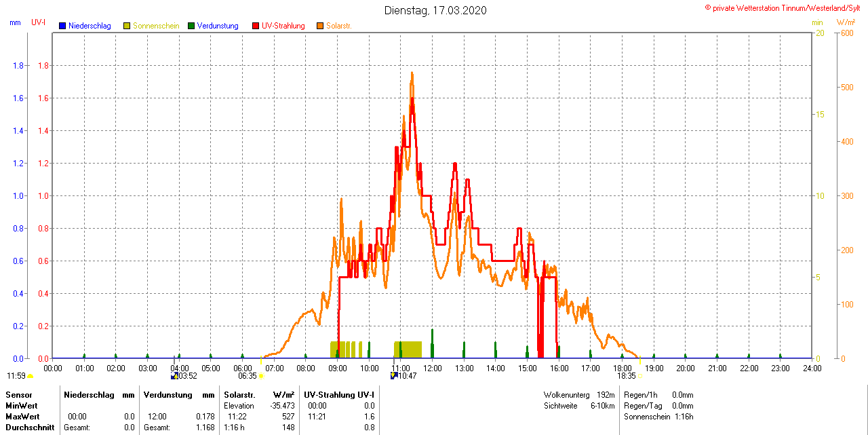Click the 15:00 time axis label
This screenshot has height=435, width=868.
[x=527, y=368]
